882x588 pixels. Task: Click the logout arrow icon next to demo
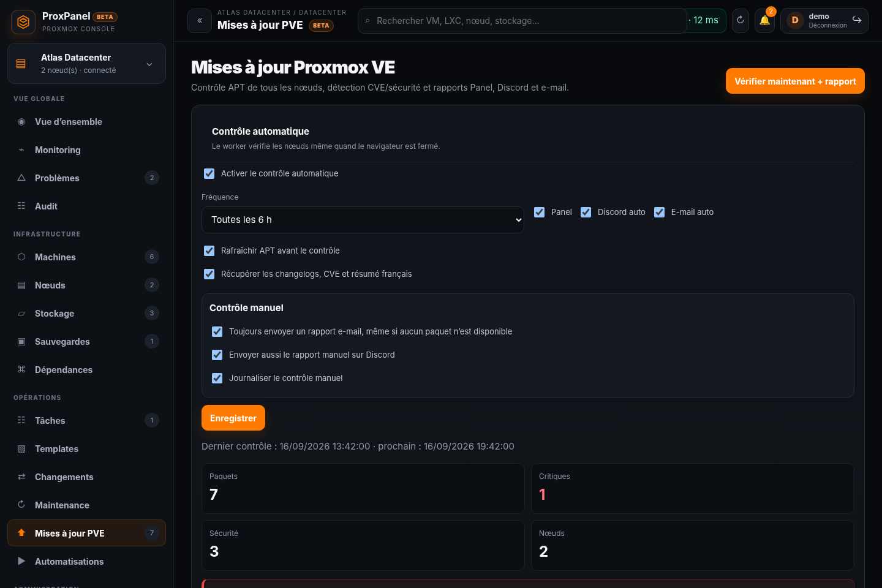click(x=857, y=20)
